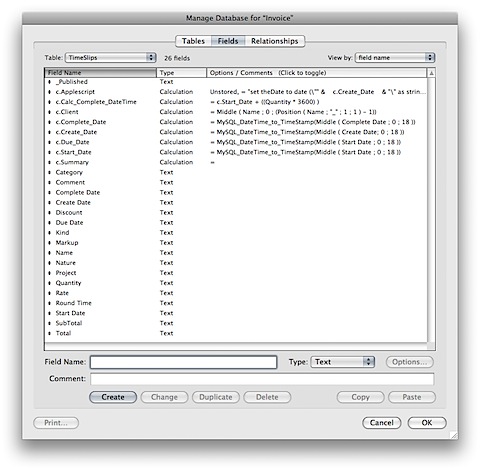The width and height of the screenshot is (480, 470).
Task: Click the reorder handle beside Markup field
Action: pos(49,243)
